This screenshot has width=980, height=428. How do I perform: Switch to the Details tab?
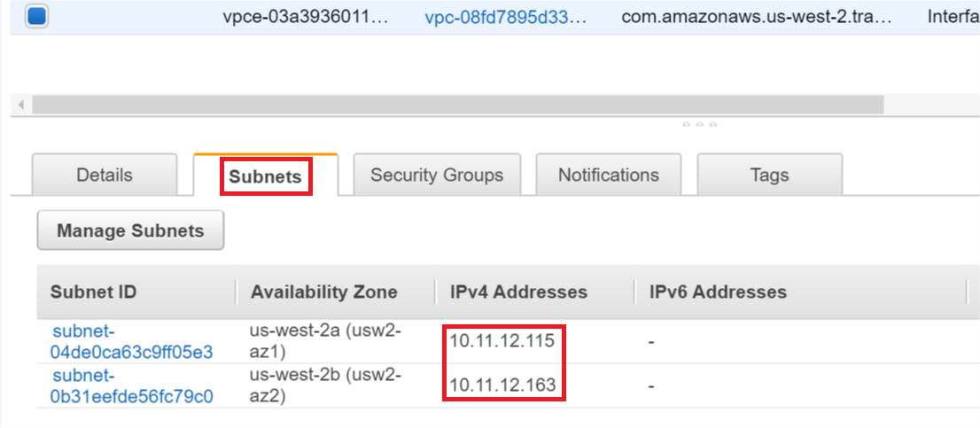[x=105, y=175]
